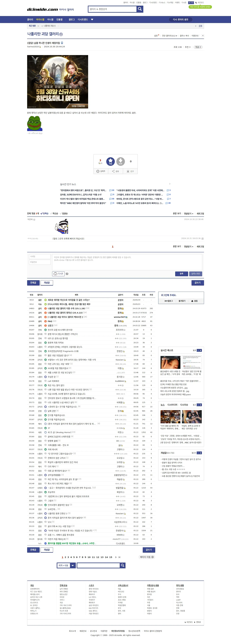Click the right arrow before the 전체 link
The height and width of the screenshot is (644, 231).
point(196,26)
